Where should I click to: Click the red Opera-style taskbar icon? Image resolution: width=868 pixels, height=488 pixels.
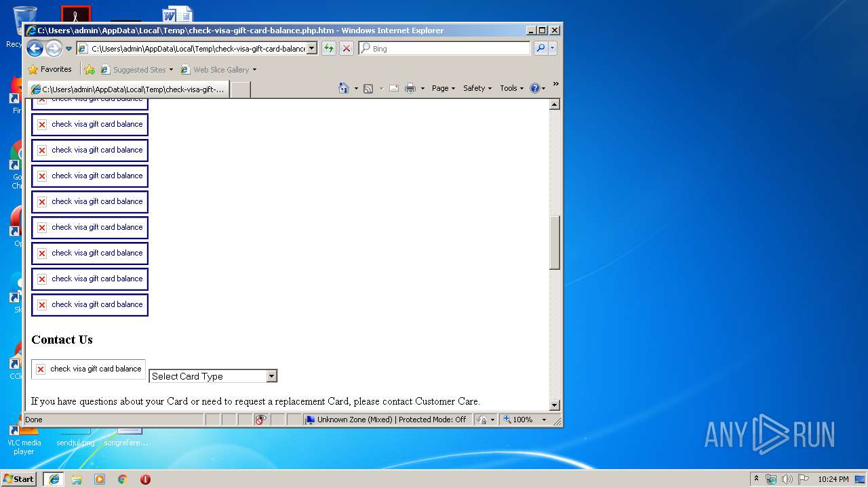145,479
